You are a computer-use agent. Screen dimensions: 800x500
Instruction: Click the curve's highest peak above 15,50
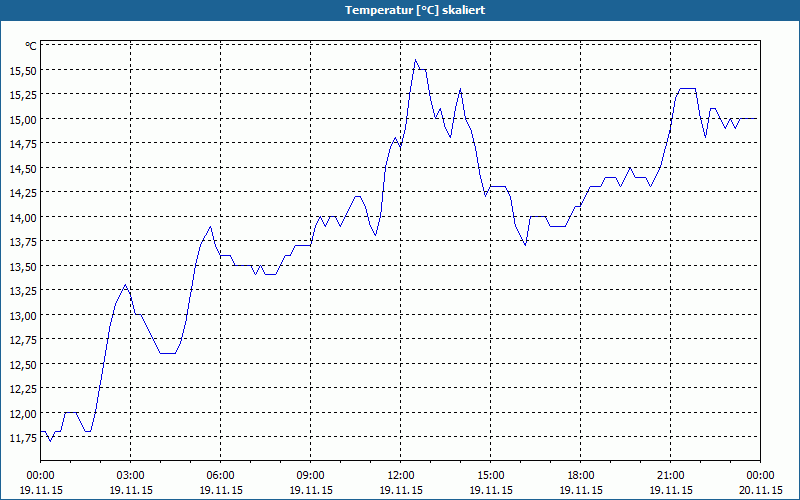[415, 60]
